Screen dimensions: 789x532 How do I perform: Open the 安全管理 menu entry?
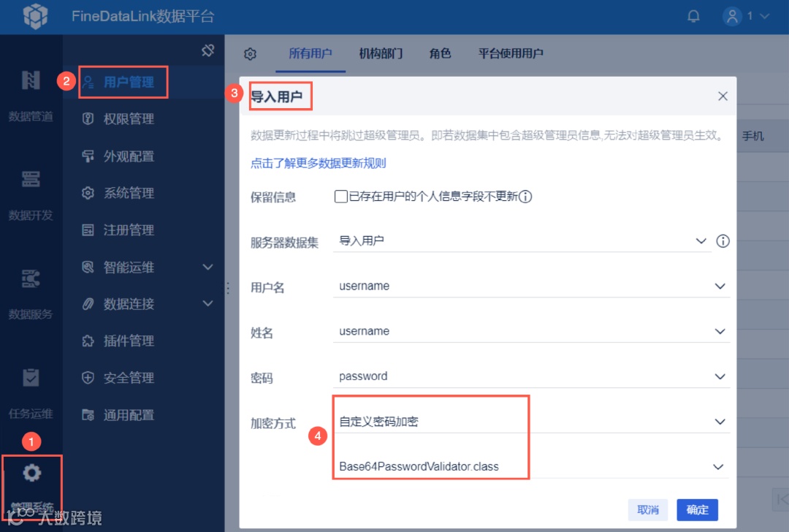[x=129, y=378]
